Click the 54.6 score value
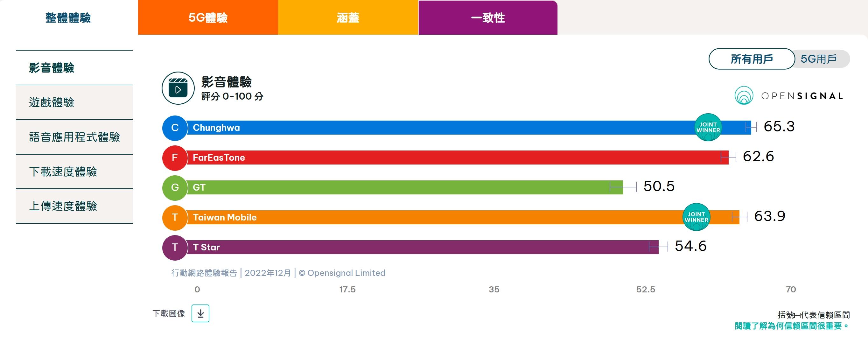This screenshot has width=868, height=357. coord(690,246)
